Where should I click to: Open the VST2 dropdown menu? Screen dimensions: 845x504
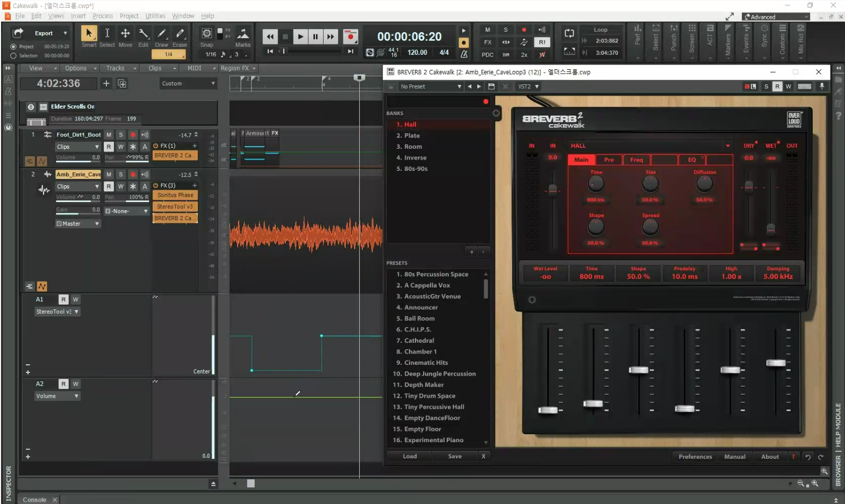[528, 87]
